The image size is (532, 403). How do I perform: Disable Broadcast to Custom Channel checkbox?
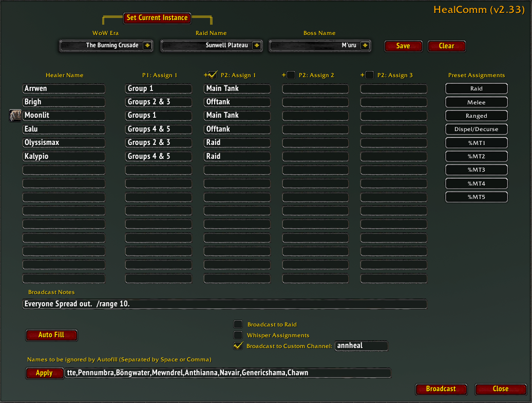tap(238, 345)
